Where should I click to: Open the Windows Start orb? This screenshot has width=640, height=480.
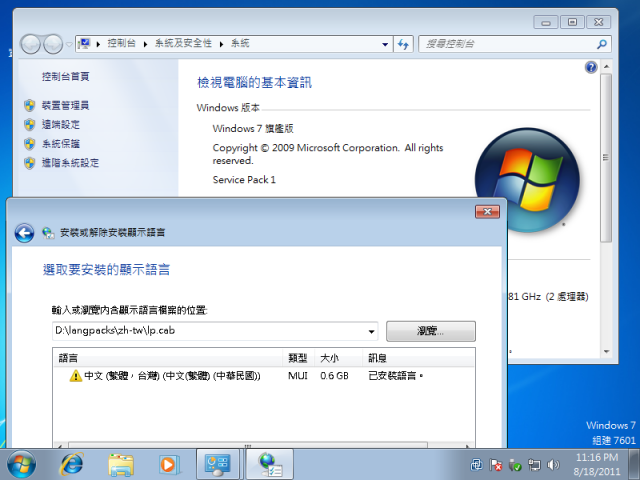pos(21,464)
